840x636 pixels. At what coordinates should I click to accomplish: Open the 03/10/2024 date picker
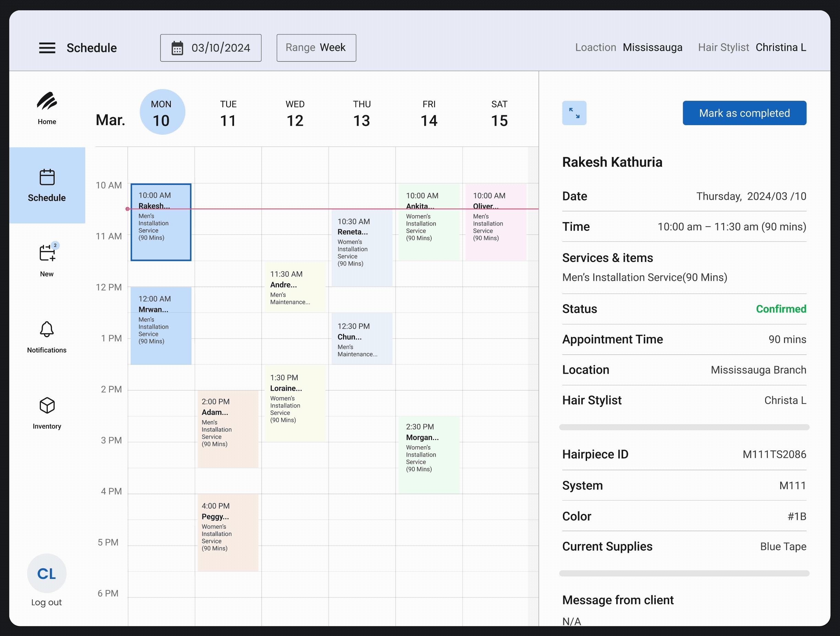(x=211, y=48)
